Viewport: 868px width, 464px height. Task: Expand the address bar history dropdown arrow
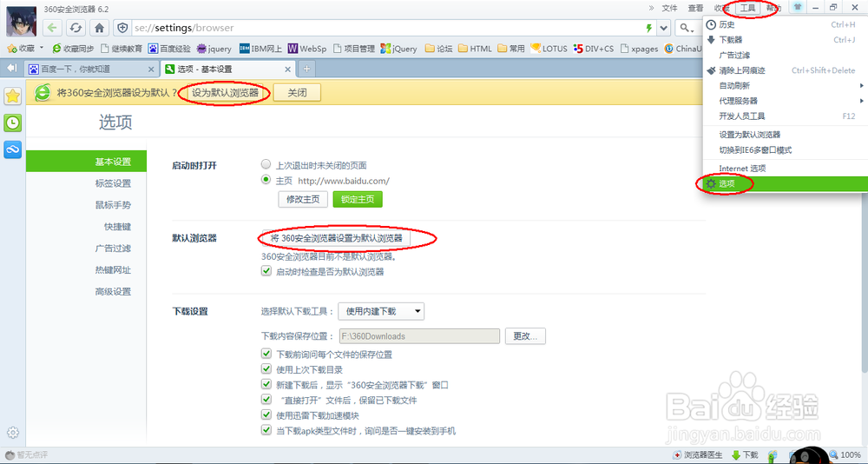664,28
